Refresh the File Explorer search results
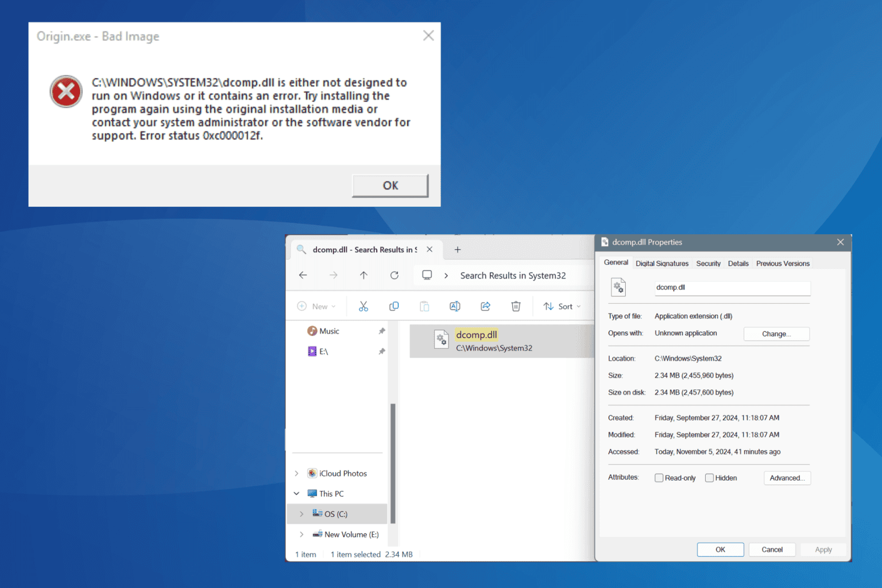 (394, 275)
